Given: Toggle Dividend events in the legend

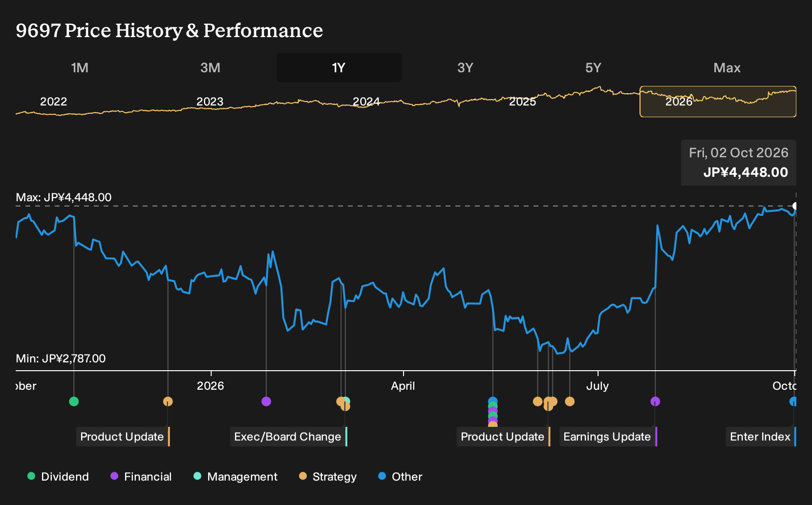Looking at the screenshot, I should [58, 477].
